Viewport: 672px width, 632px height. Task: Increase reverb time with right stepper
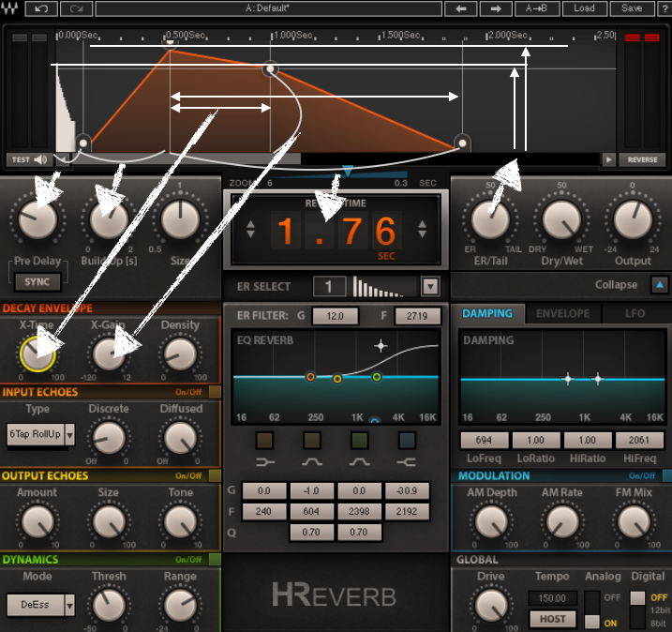[x=422, y=229]
